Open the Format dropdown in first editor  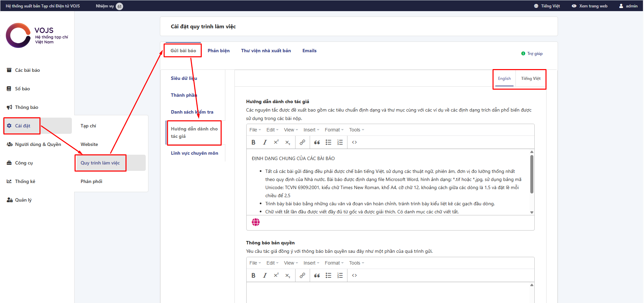pos(334,130)
